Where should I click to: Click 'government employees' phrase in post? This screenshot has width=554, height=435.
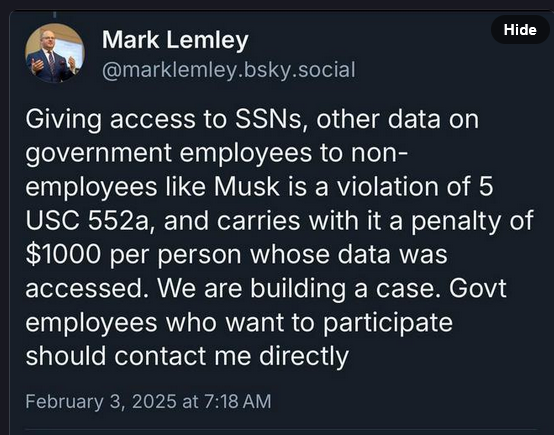[x=169, y=153]
